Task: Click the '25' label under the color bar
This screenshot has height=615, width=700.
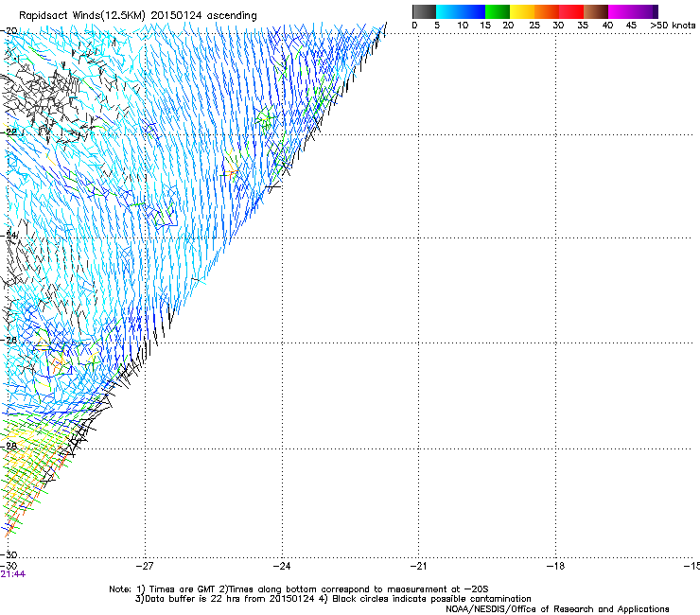Action: 534,26
